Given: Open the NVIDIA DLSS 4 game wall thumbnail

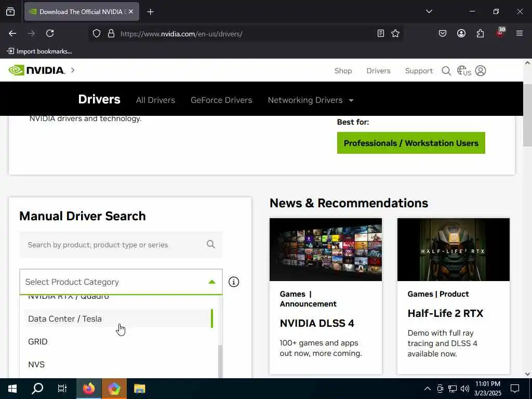Looking at the screenshot, I should tap(325, 249).
